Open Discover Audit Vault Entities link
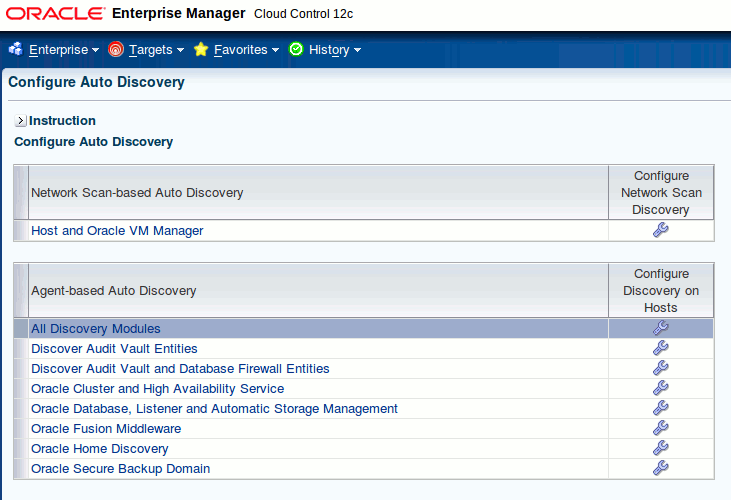The width and height of the screenshot is (731, 500). pyautogui.click(x=114, y=349)
